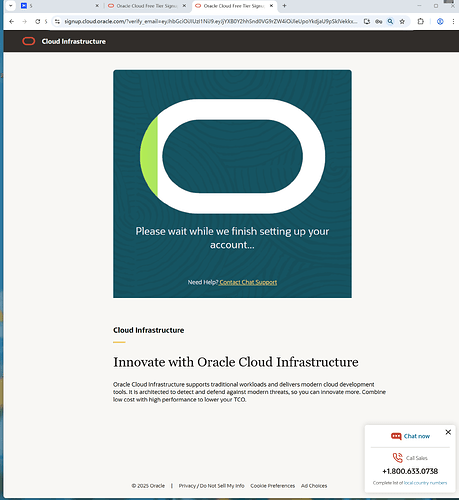Expand the tab search dropdown arrow
The height and width of the screenshot is (500, 459).
pos(11,6)
